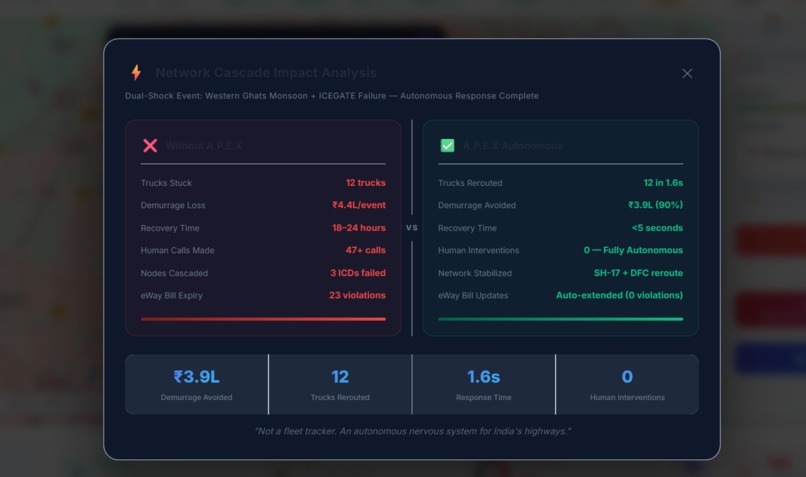The image size is (806, 477).
Task: Select the 'Auto-extended (0 violations)' value
Action: pyautogui.click(x=619, y=295)
